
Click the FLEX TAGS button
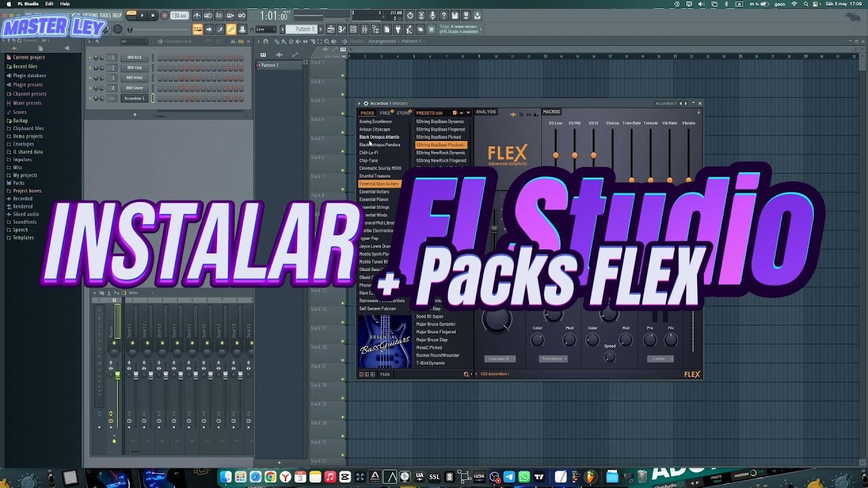tap(384, 374)
